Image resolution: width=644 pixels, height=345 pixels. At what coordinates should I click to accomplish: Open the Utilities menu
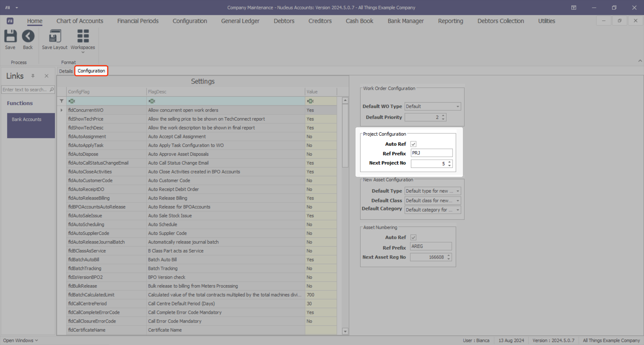point(547,21)
